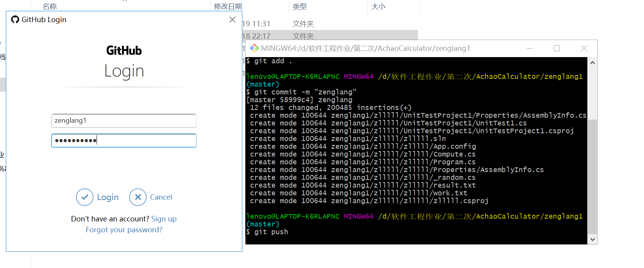Click the line ending with zlllll.sln
644x268 pixels.
348,139
